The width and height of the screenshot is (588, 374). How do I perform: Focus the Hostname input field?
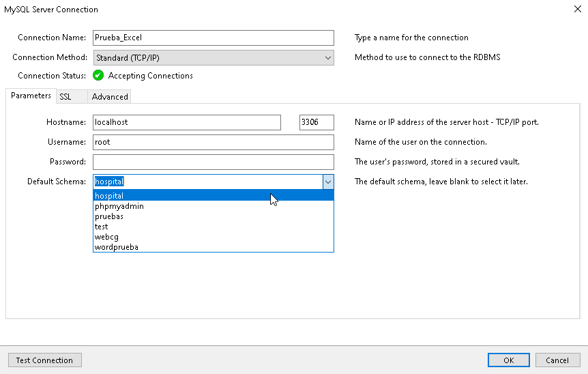(x=187, y=122)
